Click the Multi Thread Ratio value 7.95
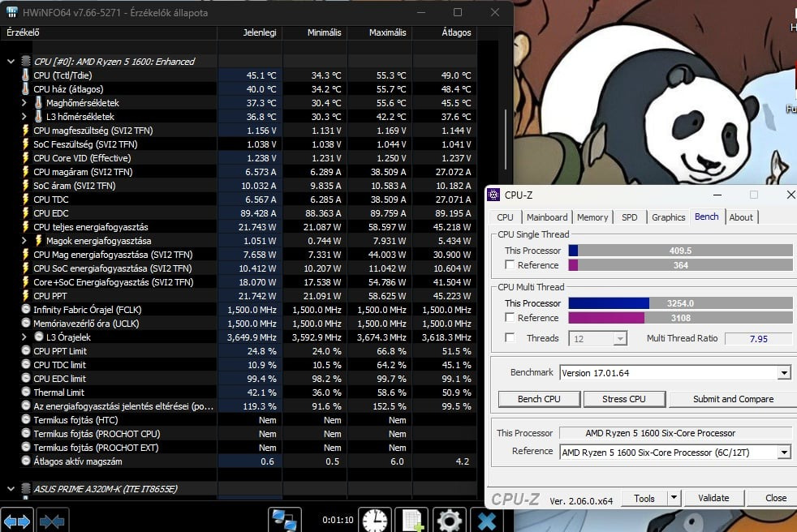The height and width of the screenshot is (532, 797). click(758, 338)
